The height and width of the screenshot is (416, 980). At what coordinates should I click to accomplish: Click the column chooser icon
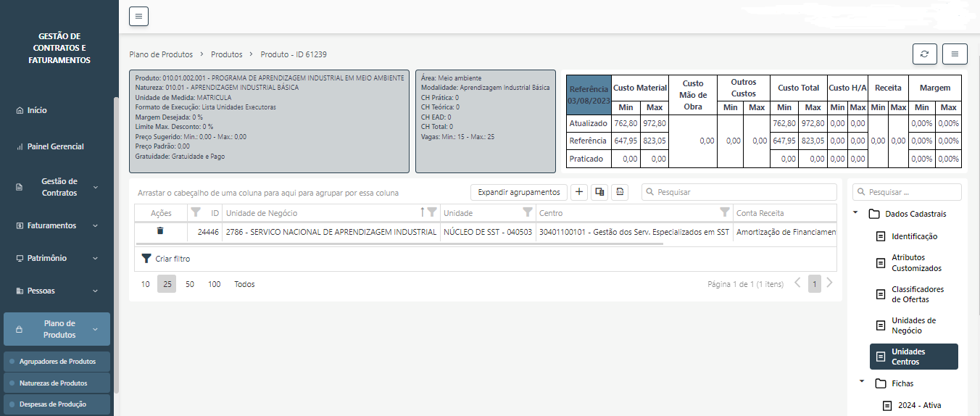point(599,192)
